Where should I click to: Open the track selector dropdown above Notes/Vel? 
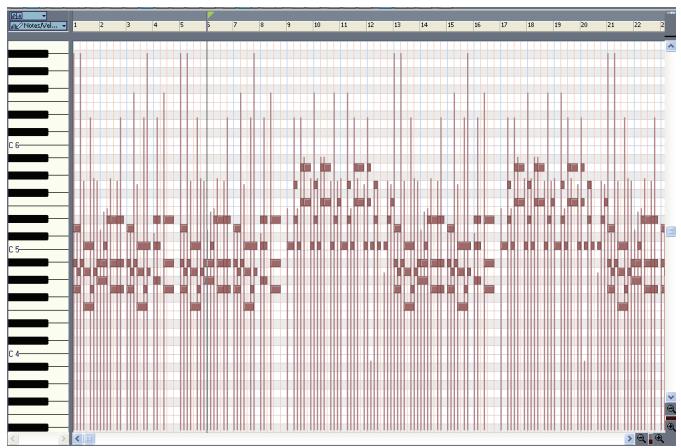click(x=29, y=16)
